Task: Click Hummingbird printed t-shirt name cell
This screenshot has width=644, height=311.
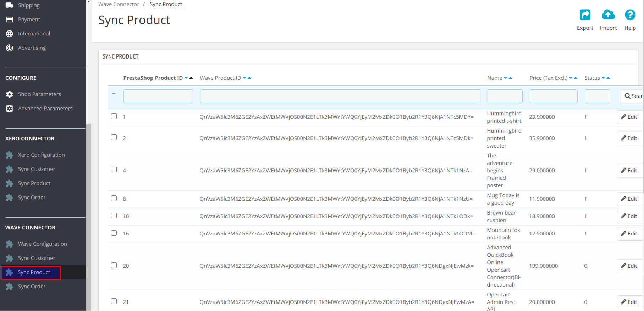Action: pos(504,117)
